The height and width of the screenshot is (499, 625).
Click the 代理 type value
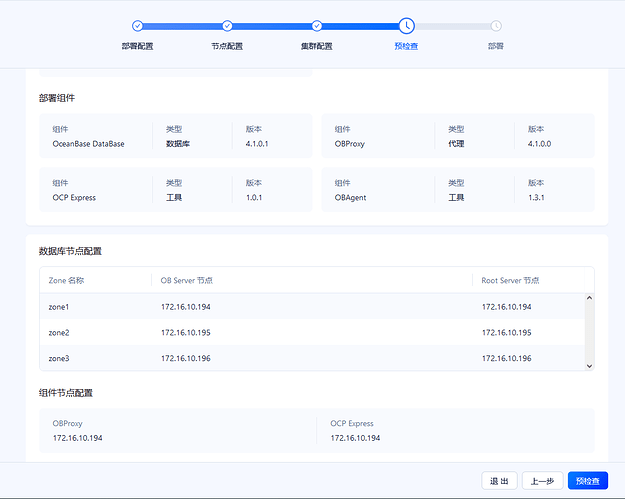[x=456, y=144]
